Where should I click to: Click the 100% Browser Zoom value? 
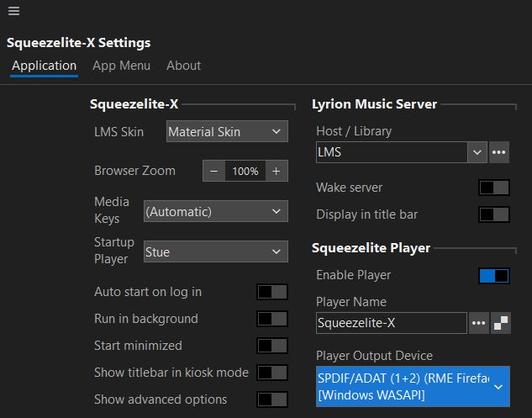coord(245,171)
